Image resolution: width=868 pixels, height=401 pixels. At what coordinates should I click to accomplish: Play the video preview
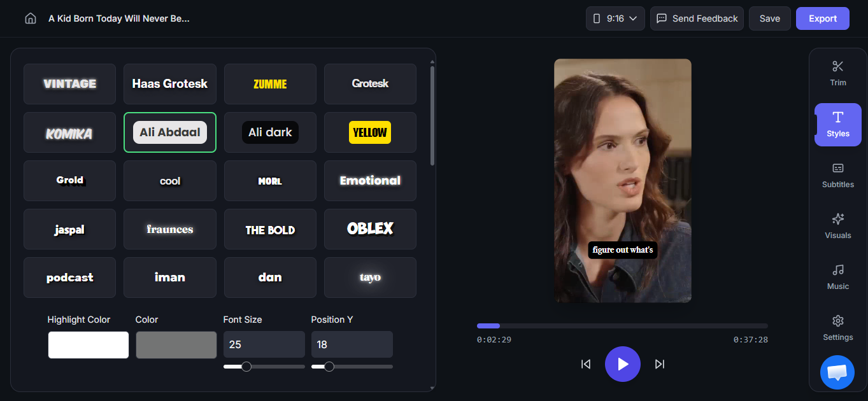click(623, 364)
